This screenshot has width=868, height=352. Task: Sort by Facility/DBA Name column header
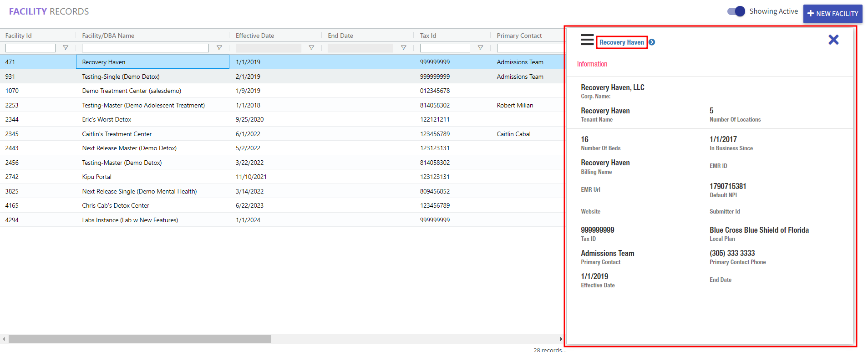coord(108,36)
